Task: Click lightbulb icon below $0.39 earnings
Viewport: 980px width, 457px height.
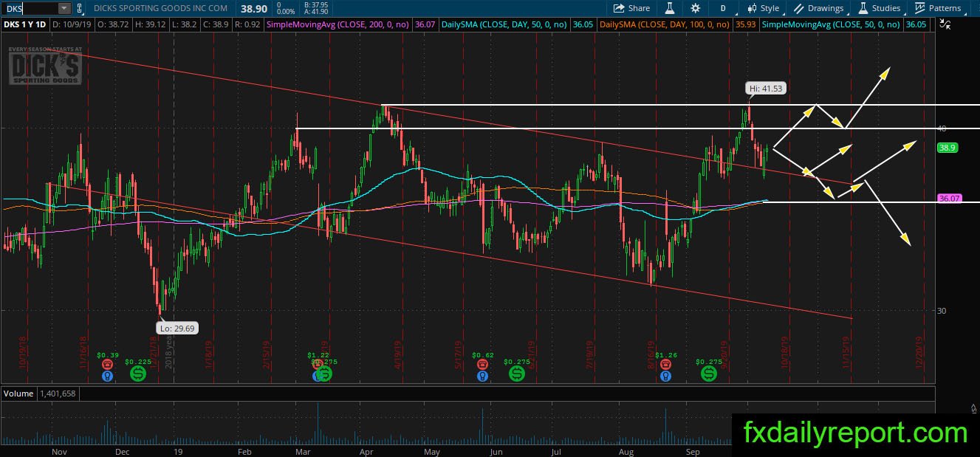Action: pyautogui.click(x=108, y=376)
